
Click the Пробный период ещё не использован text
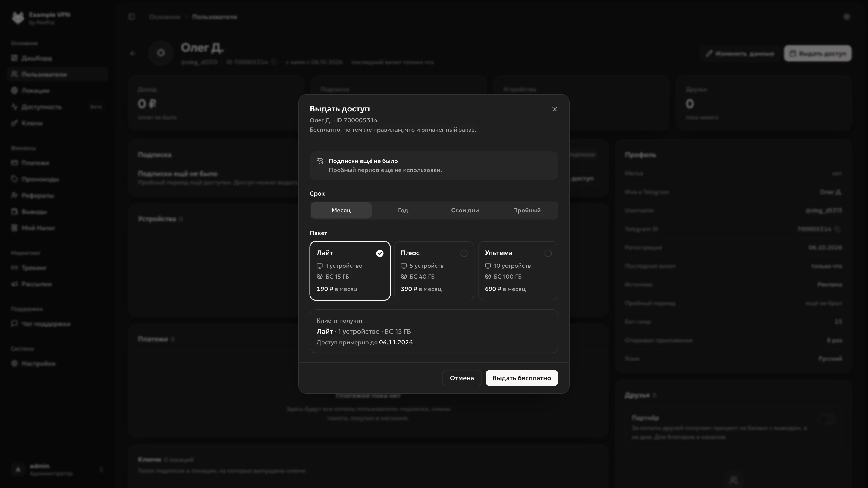[385, 170]
